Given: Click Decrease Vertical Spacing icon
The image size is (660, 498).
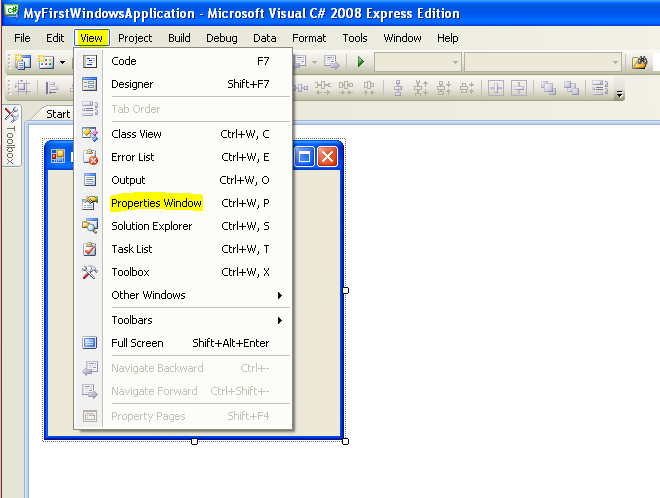Looking at the screenshot, I should point(444,88).
